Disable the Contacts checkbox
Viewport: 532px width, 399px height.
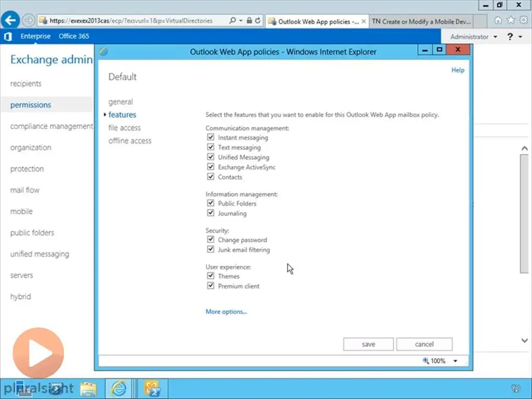[x=211, y=177]
